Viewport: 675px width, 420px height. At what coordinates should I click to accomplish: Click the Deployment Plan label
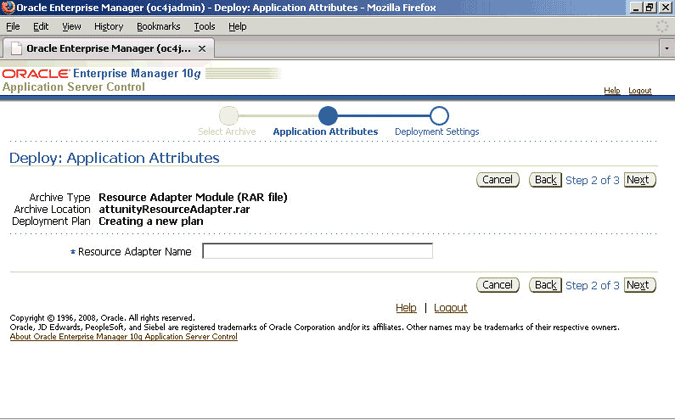[x=51, y=221]
